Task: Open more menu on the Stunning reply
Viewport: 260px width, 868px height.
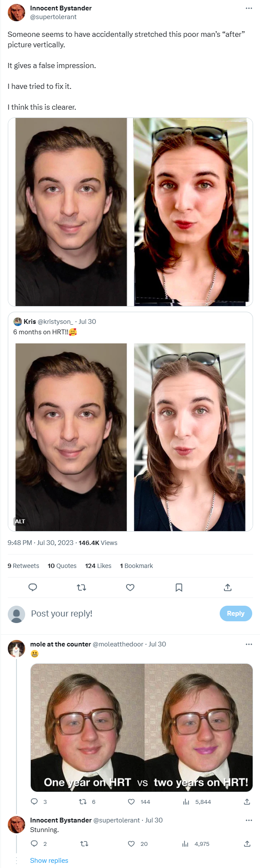Action: [x=249, y=820]
